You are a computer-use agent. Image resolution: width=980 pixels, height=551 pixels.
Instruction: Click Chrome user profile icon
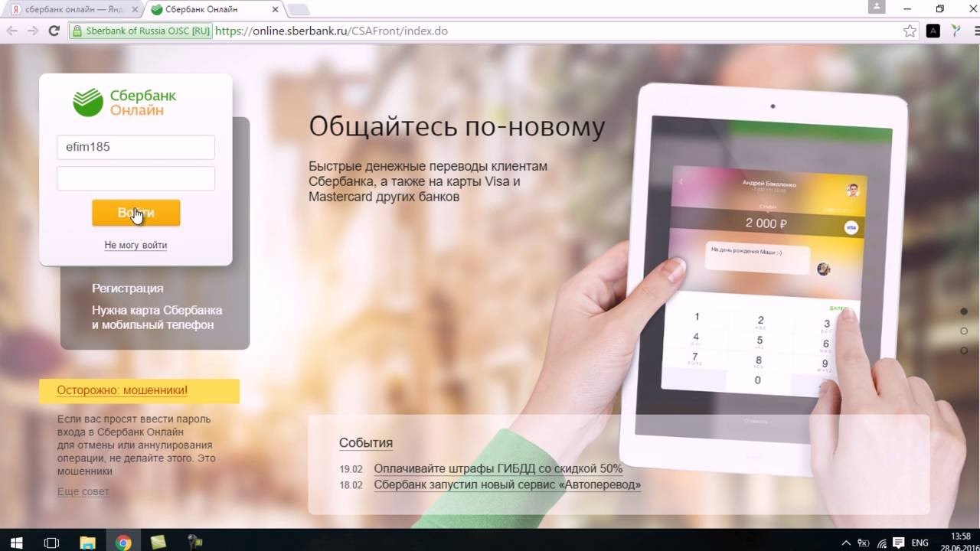(877, 6)
